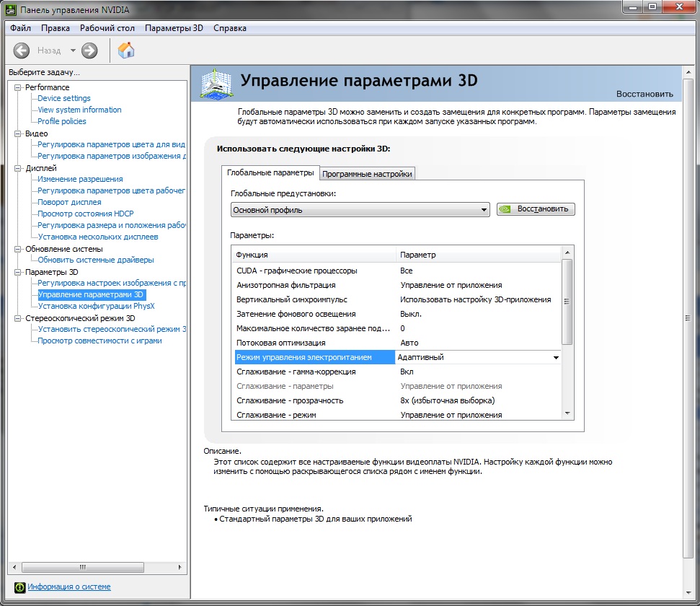Viewport: 700px width, 606px height.
Task: Click the Параметр column header
Action: [478, 255]
